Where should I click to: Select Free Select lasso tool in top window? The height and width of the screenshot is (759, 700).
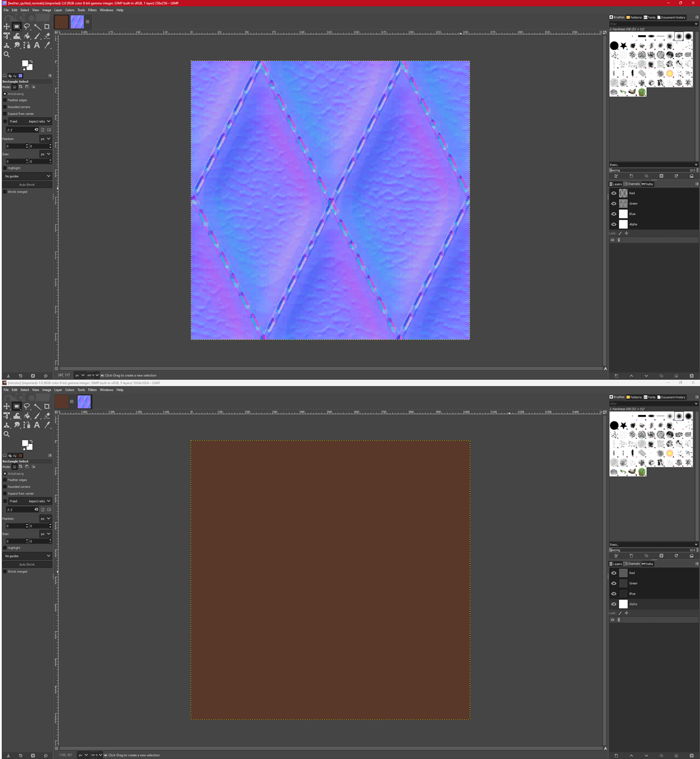pos(27,27)
